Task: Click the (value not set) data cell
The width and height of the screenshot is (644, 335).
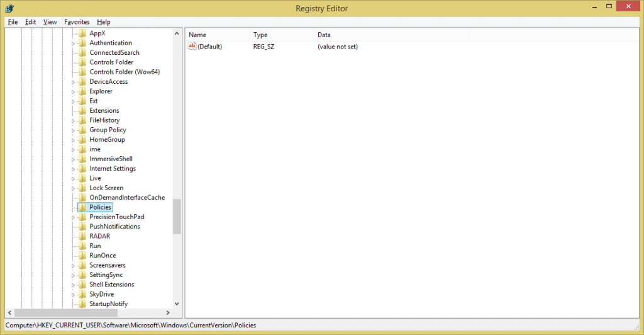Action: click(338, 47)
